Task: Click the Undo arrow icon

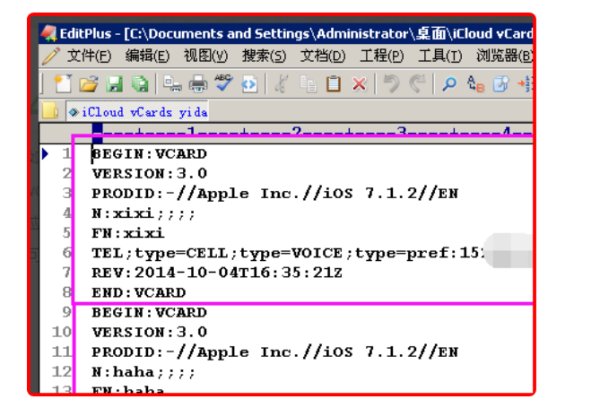Action: [x=393, y=84]
